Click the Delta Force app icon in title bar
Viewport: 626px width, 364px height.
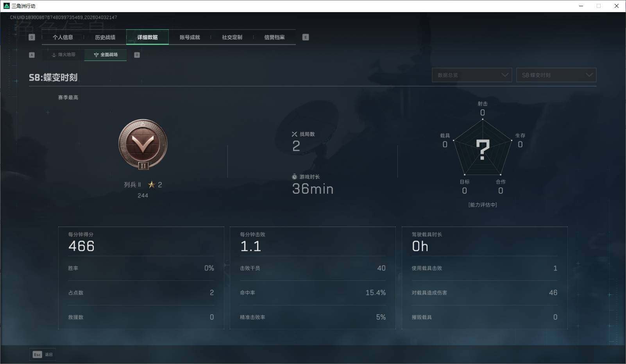tap(6, 6)
